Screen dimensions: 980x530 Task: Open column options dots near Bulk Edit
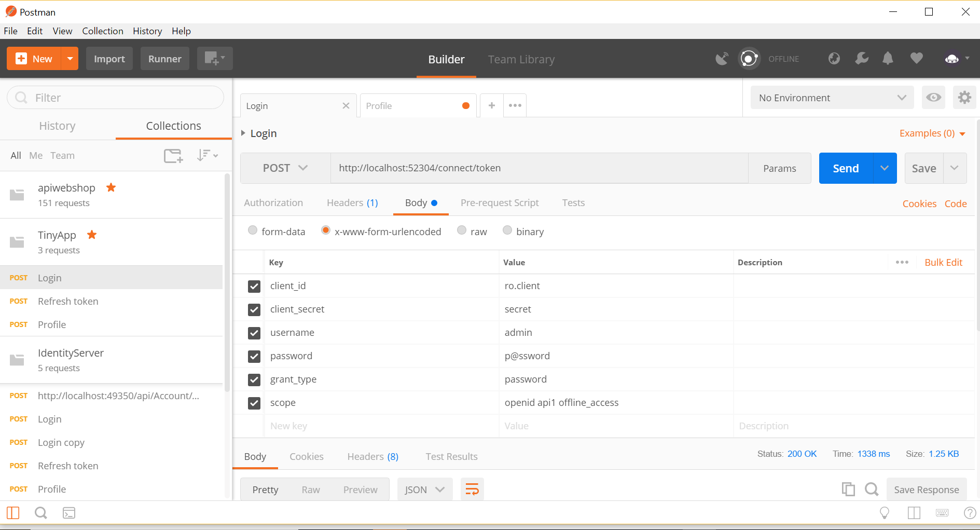coord(902,262)
